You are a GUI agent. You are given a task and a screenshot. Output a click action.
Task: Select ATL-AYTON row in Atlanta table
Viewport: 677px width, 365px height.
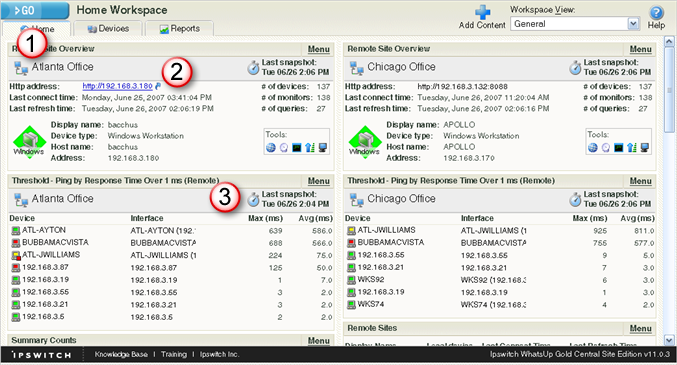[171, 231]
